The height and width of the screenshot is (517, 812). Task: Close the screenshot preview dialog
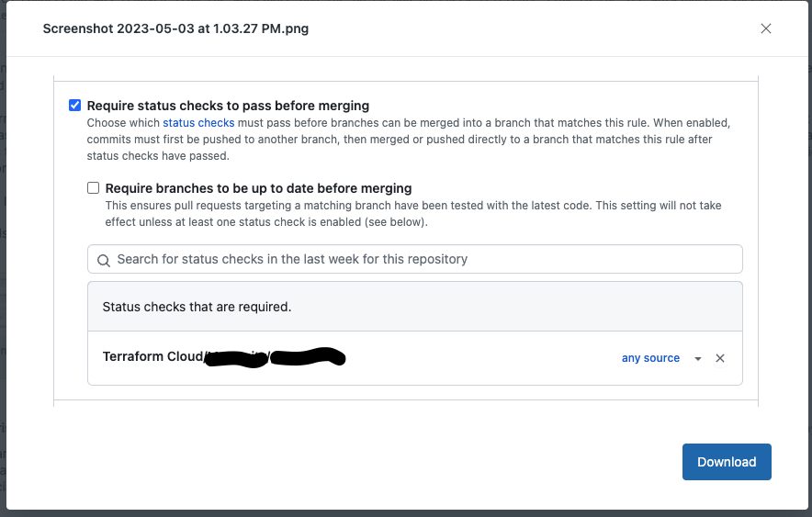tap(766, 28)
